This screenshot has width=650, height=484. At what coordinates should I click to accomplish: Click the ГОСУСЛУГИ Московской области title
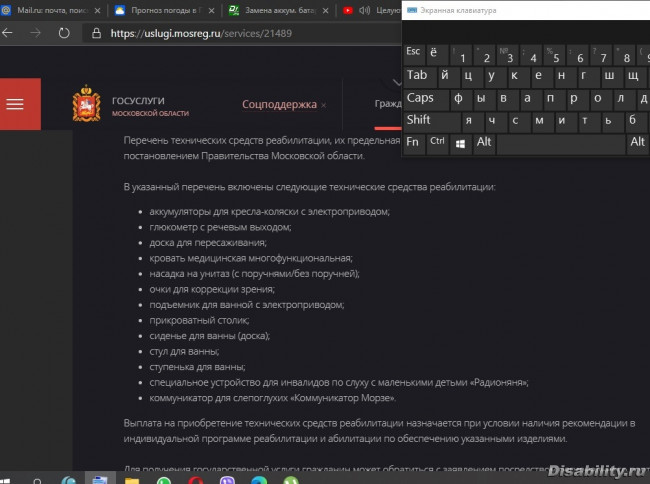[150, 106]
